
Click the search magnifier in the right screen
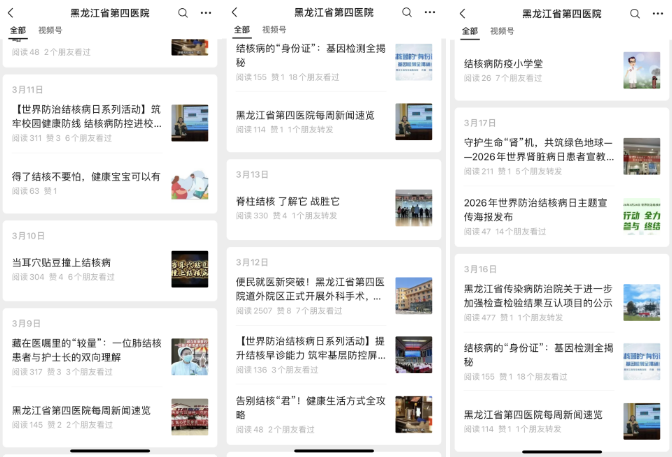[x=635, y=14]
